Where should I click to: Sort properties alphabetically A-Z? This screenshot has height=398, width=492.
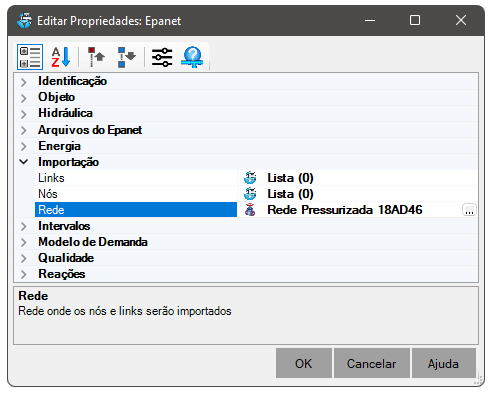point(61,57)
